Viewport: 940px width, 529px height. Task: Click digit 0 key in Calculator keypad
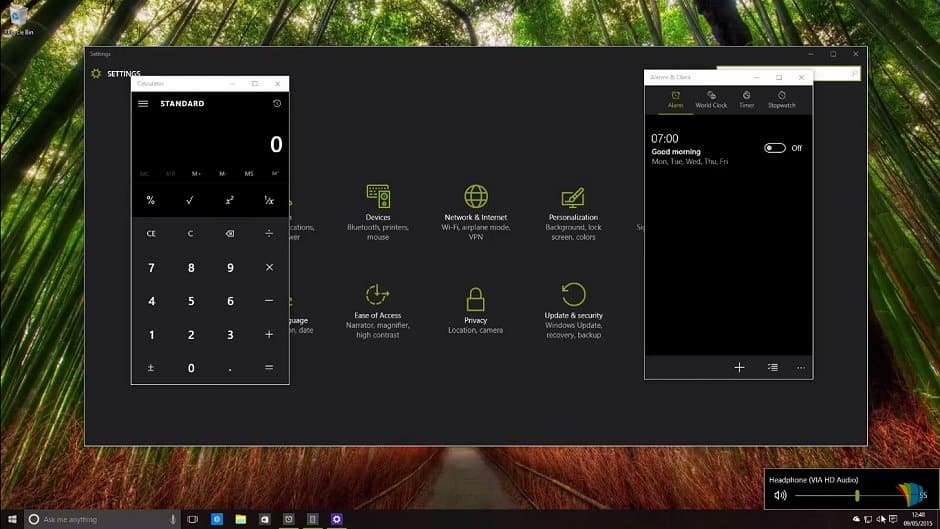(x=190, y=368)
